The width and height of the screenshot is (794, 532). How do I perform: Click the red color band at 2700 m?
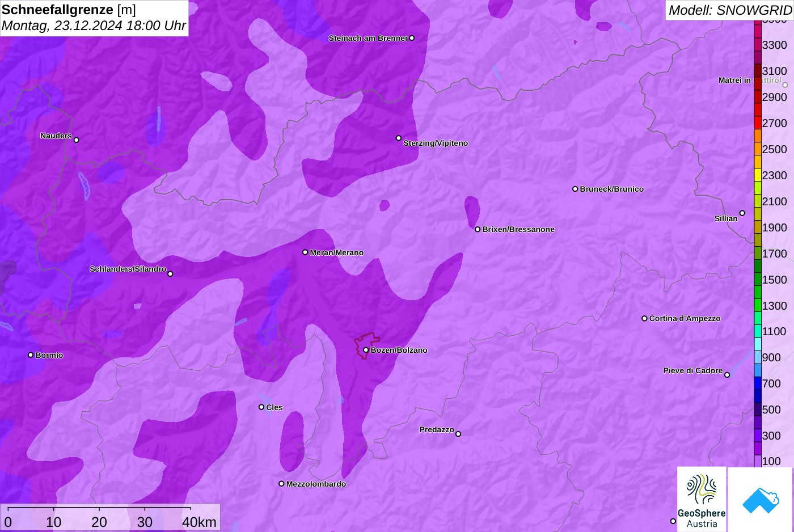tap(758, 123)
